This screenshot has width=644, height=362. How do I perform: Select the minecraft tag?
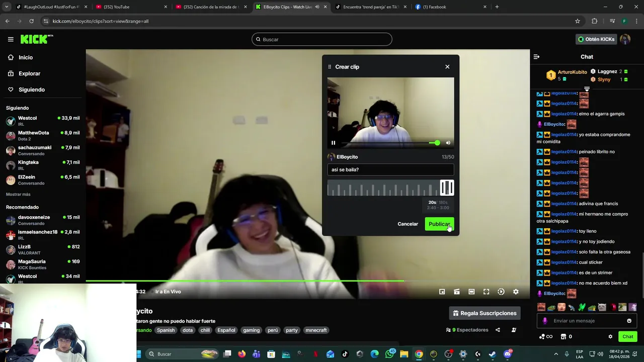click(x=316, y=330)
